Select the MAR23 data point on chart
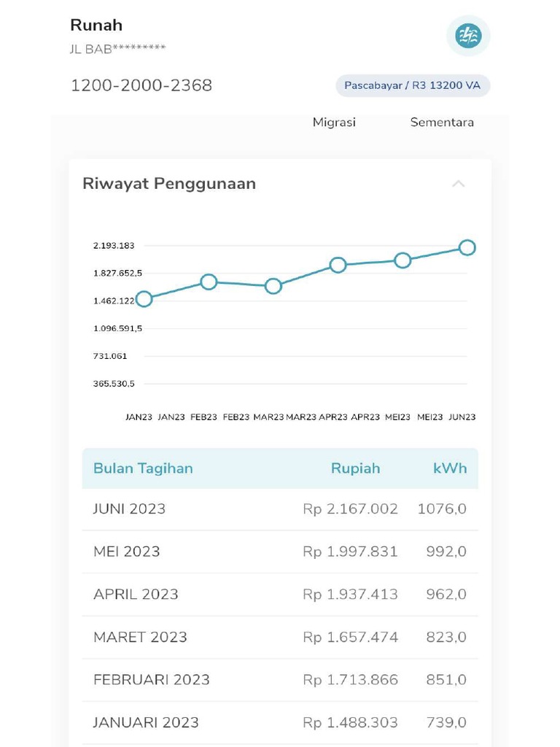 tap(273, 286)
